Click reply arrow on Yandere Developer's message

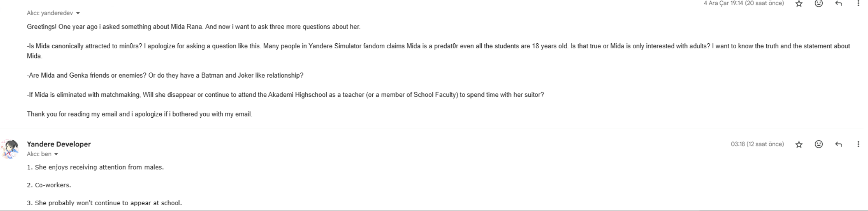(x=839, y=144)
